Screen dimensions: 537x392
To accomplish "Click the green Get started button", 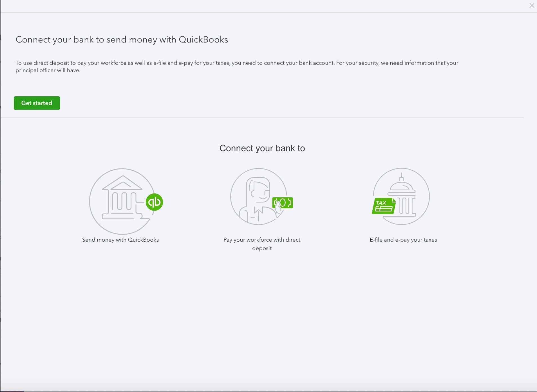I will click(x=37, y=103).
